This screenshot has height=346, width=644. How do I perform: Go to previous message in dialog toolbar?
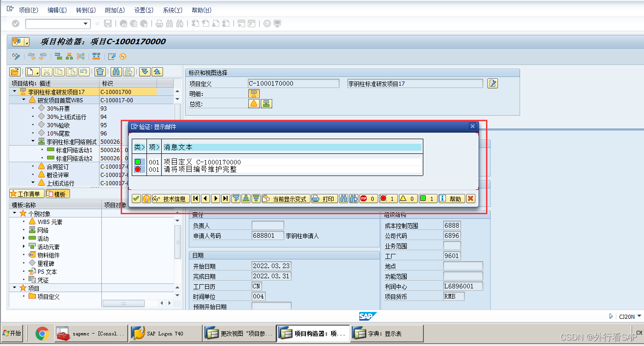[205, 199]
